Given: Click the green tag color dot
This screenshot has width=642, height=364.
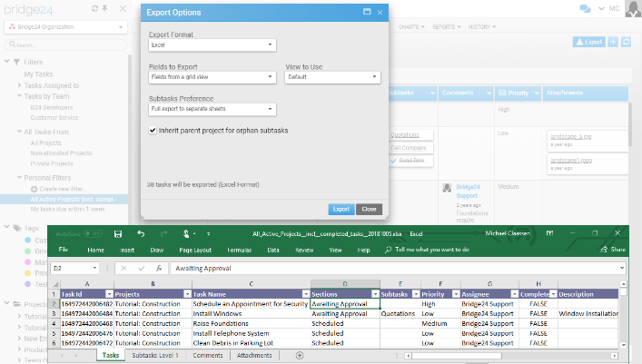Looking at the screenshot, I should [28, 251].
